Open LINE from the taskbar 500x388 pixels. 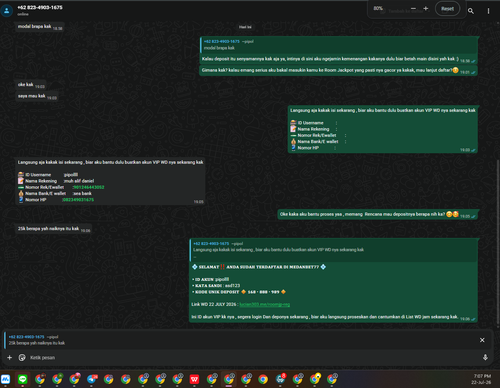click(23, 379)
